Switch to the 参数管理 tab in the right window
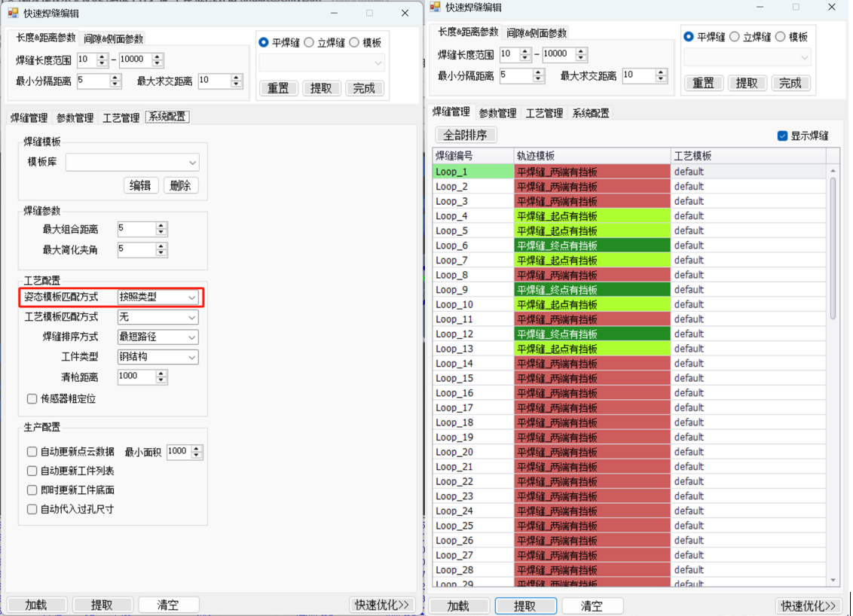 click(497, 113)
